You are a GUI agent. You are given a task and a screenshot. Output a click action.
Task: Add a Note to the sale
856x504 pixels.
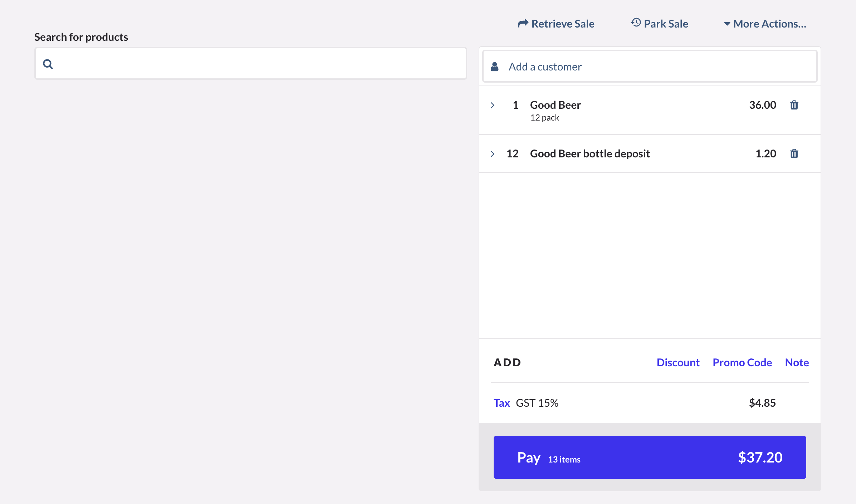coord(797,362)
